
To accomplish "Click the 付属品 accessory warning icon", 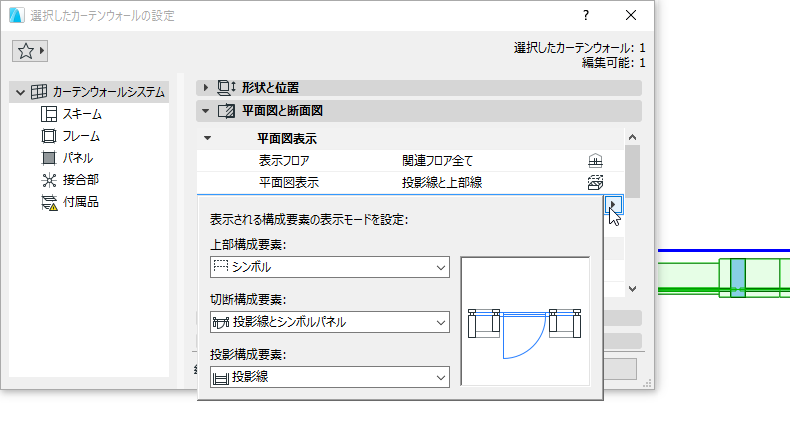I will tap(49, 202).
